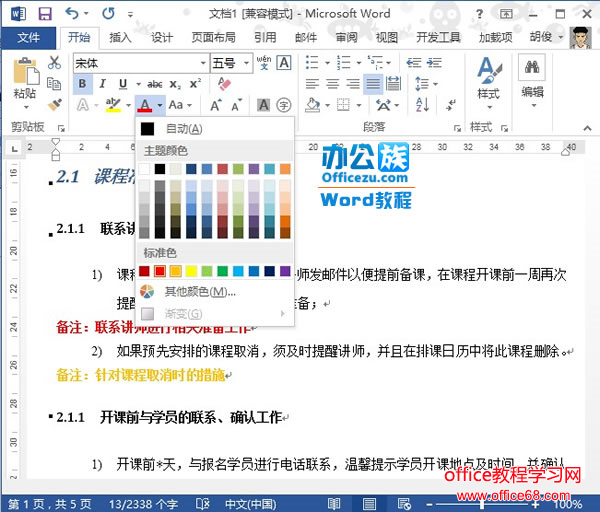The image size is (600, 512).
Task: Apply character shading with the gray A icon
Action: [264, 105]
